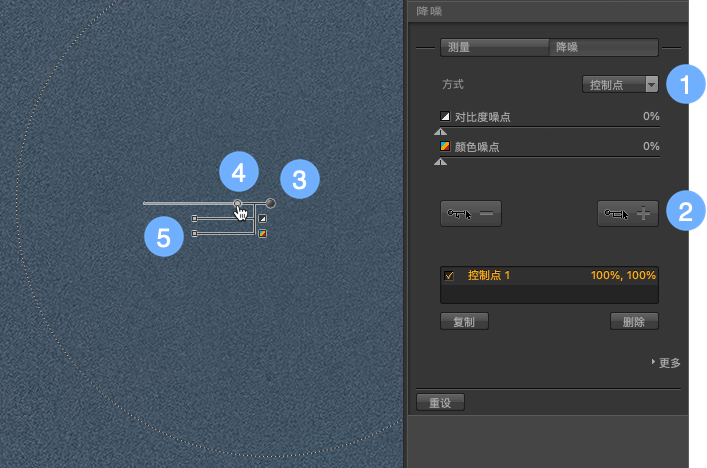Expand the 更多 section
Screen dimensions: 707x468
click(x=666, y=362)
